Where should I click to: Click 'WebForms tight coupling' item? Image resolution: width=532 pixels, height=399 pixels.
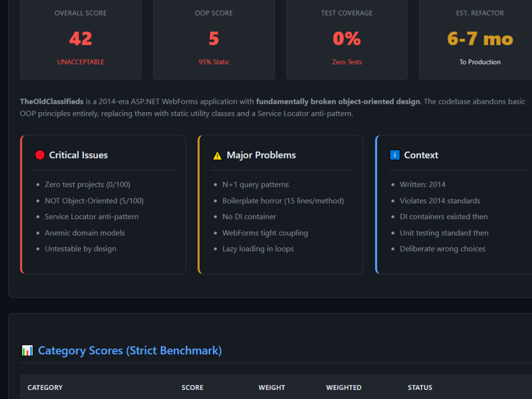pos(265,233)
